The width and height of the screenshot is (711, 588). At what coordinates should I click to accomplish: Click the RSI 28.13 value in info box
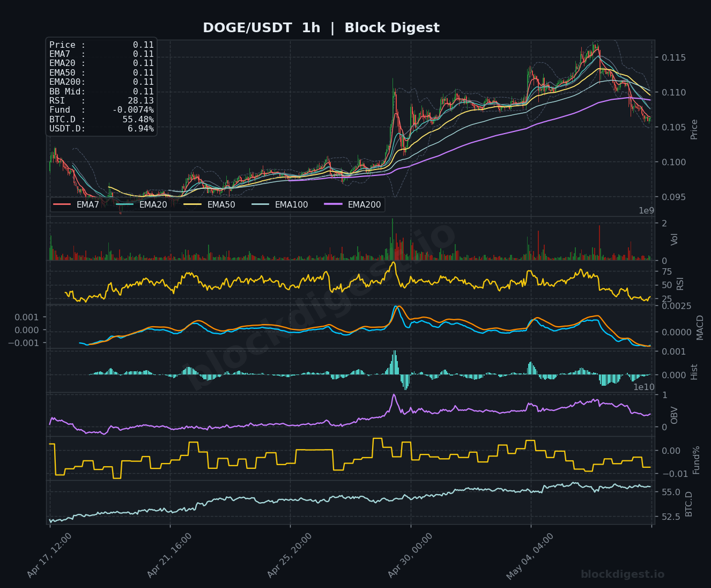[140, 101]
